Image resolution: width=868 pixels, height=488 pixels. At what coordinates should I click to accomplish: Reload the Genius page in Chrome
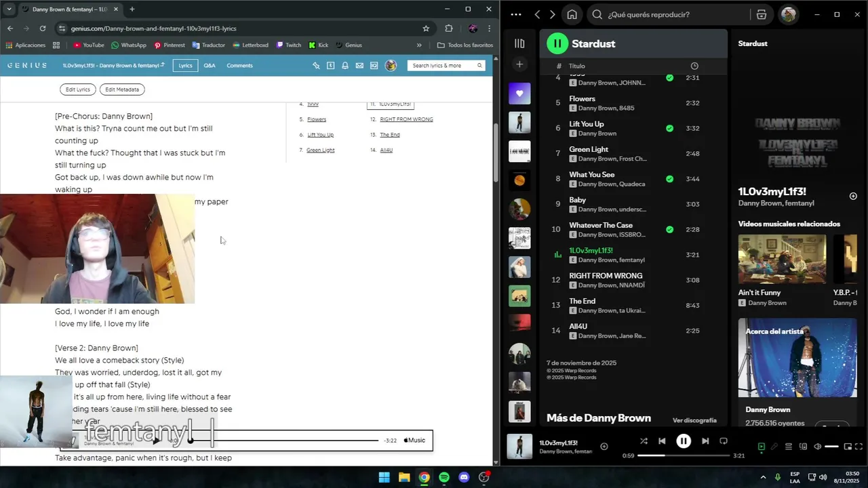point(43,28)
